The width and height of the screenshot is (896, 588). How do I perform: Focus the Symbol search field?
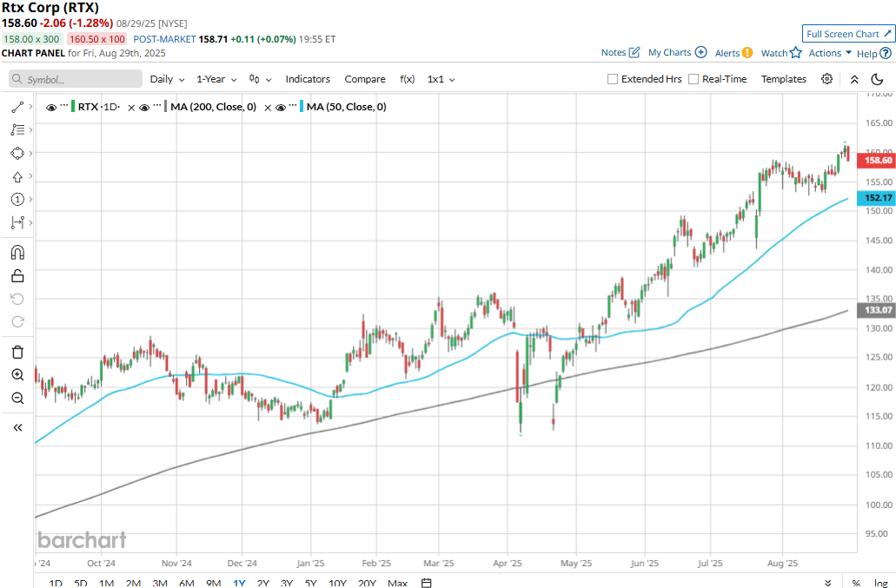tap(76, 79)
